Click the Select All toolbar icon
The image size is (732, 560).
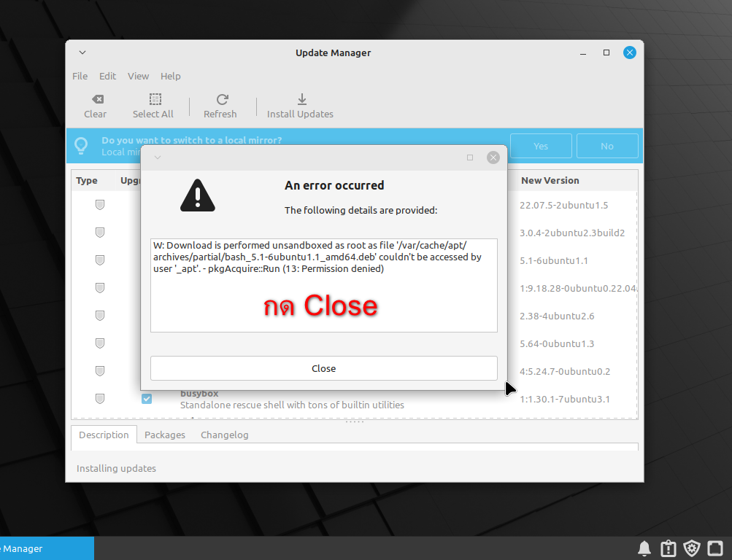[155, 99]
